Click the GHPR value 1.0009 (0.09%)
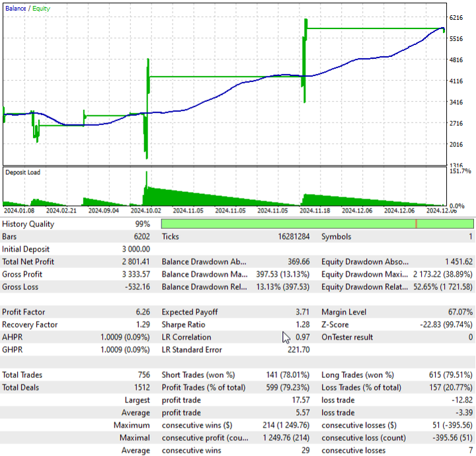This screenshot has width=476, height=456. [x=125, y=349]
